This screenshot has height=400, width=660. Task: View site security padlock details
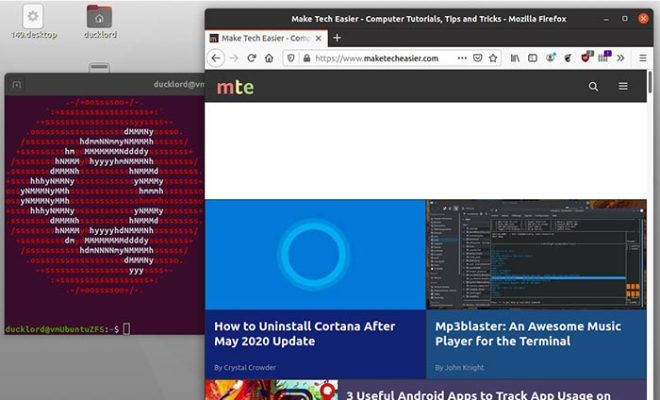tap(307, 58)
